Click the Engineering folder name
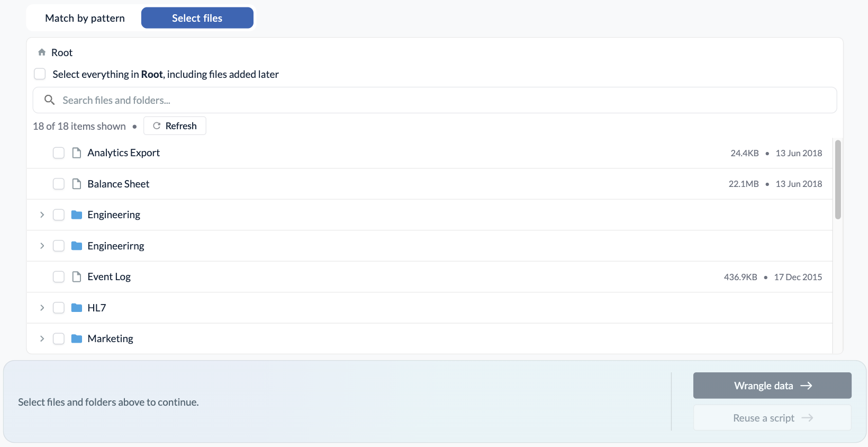868x447 pixels. pyautogui.click(x=114, y=214)
